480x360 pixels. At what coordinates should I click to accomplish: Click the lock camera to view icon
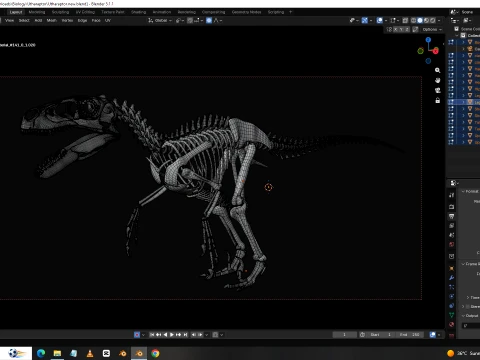(438, 100)
